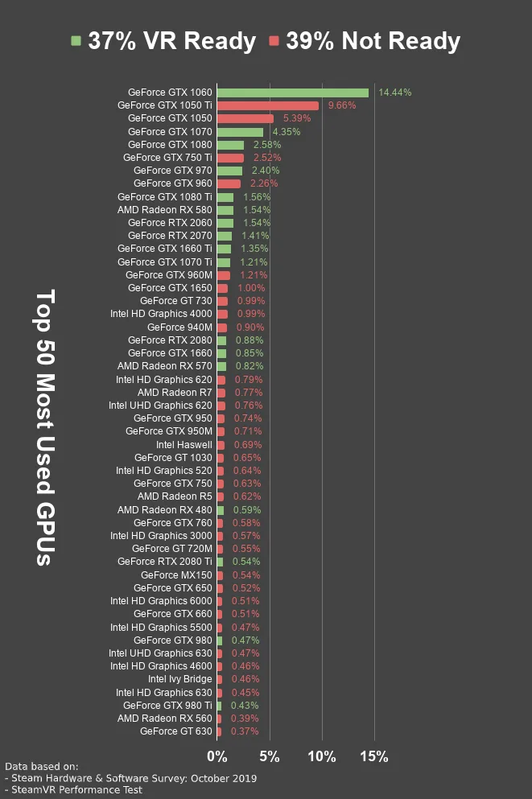The height and width of the screenshot is (799, 532).
Task: Click the 9.66% value label
Action: tap(342, 105)
